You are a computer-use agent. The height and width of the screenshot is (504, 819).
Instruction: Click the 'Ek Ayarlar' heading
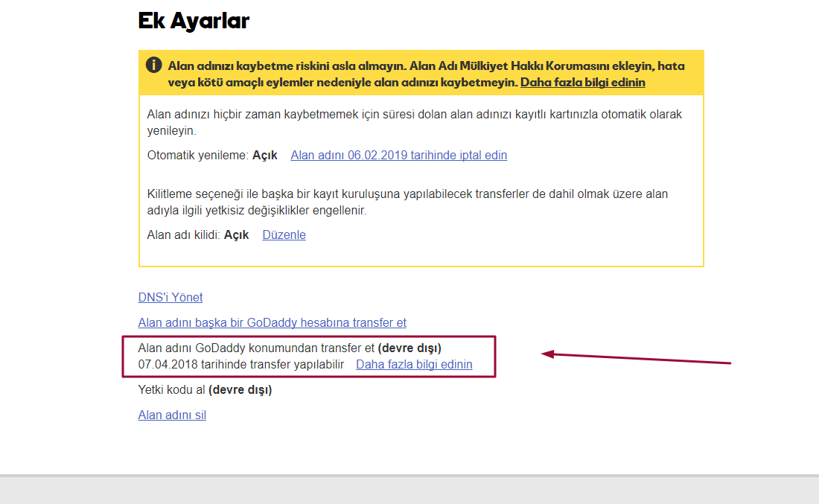point(194,21)
